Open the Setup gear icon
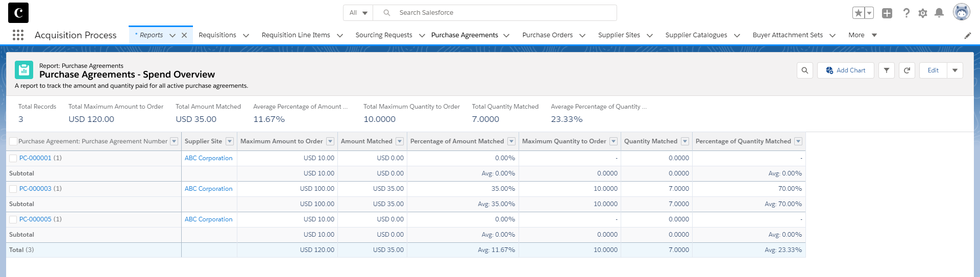Viewport: 980px width, 277px height. point(922,13)
